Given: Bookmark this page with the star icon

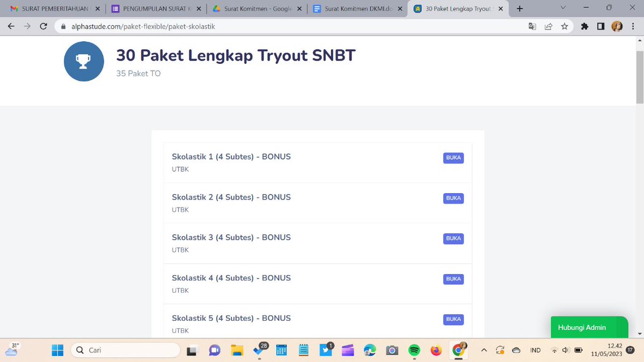Looking at the screenshot, I should (x=564, y=26).
